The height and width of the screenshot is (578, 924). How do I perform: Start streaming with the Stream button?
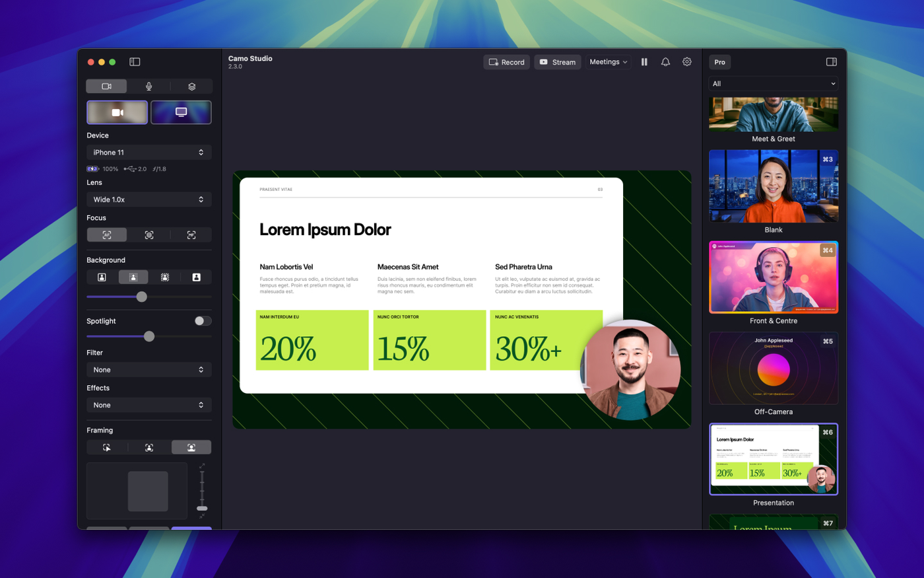coord(557,62)
